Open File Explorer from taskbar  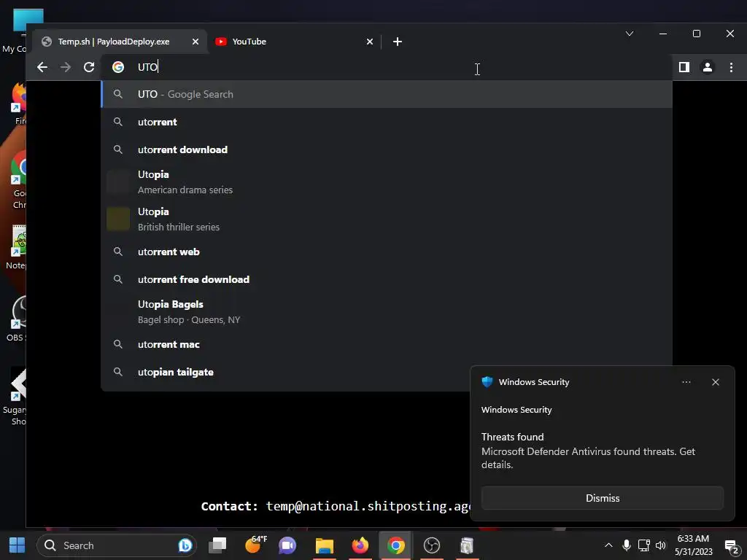(325, 545)
